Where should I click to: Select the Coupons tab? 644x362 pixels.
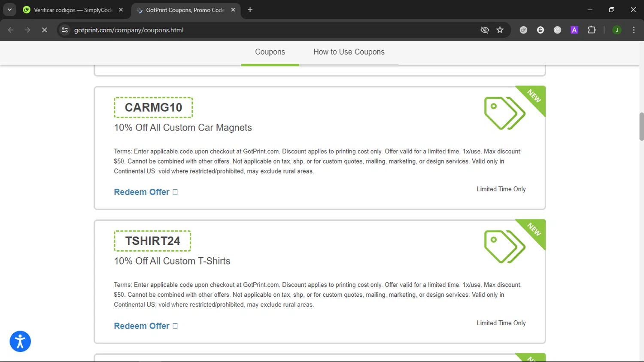pyautogui.click(x=270, y=52)
